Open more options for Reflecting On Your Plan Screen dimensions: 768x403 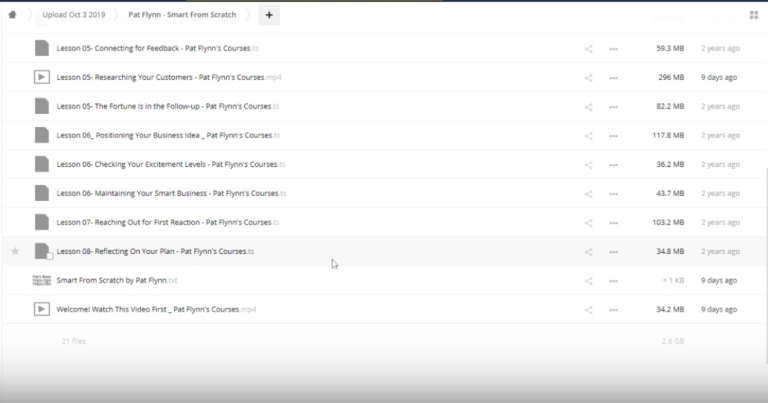613,252
